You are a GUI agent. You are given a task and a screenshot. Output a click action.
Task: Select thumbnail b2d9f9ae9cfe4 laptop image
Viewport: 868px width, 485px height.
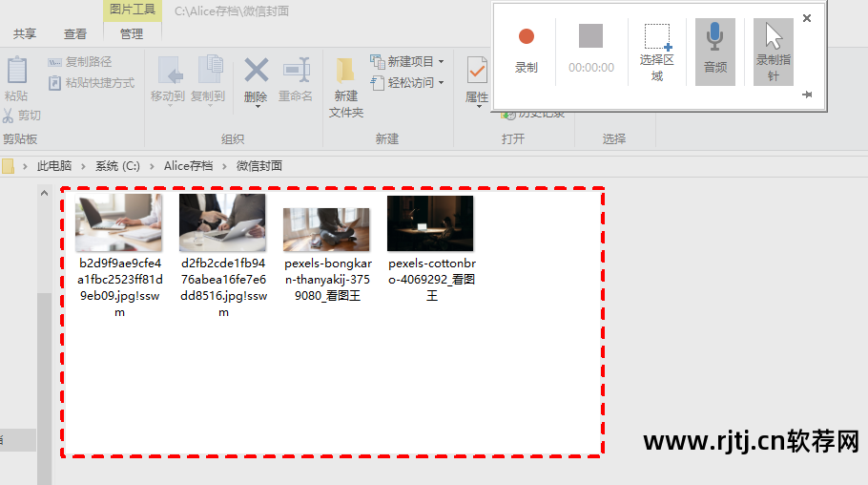coord(119,222)
